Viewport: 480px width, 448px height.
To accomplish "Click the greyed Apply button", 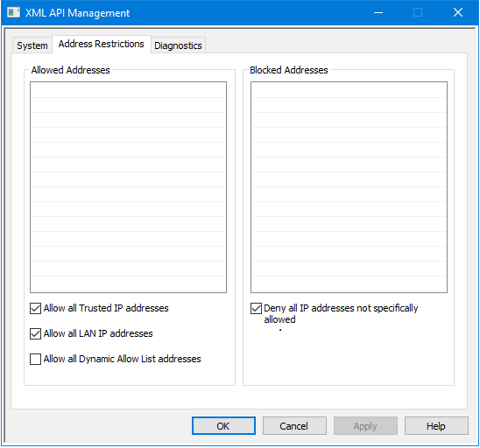I will pos(365,425).
